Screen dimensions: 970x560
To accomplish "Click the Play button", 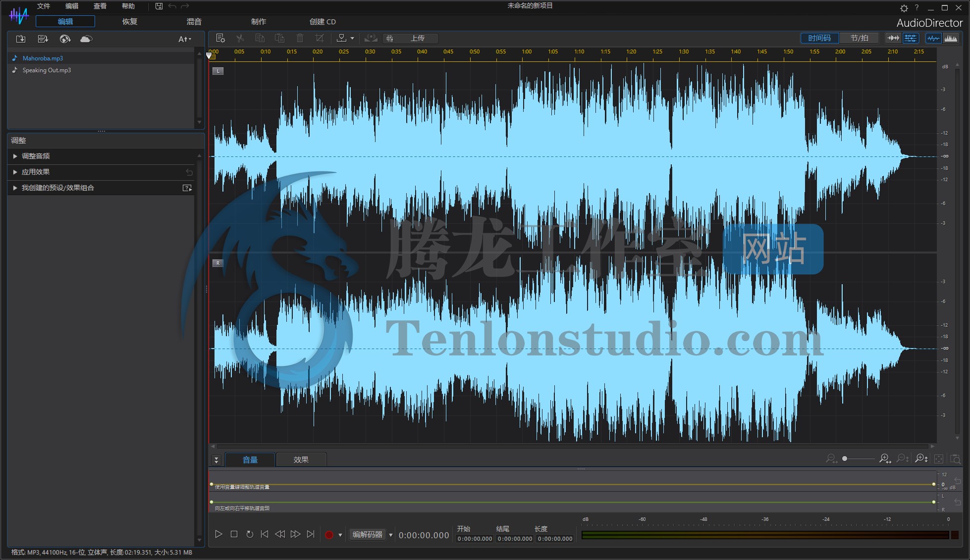I will tap(218, 534).
